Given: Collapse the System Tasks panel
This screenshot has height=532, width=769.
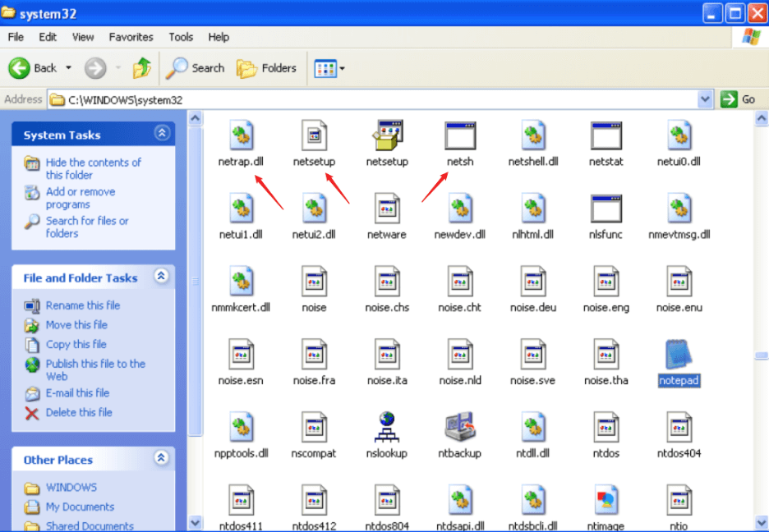Looking at the screenshot, I should tap(162, 133).
